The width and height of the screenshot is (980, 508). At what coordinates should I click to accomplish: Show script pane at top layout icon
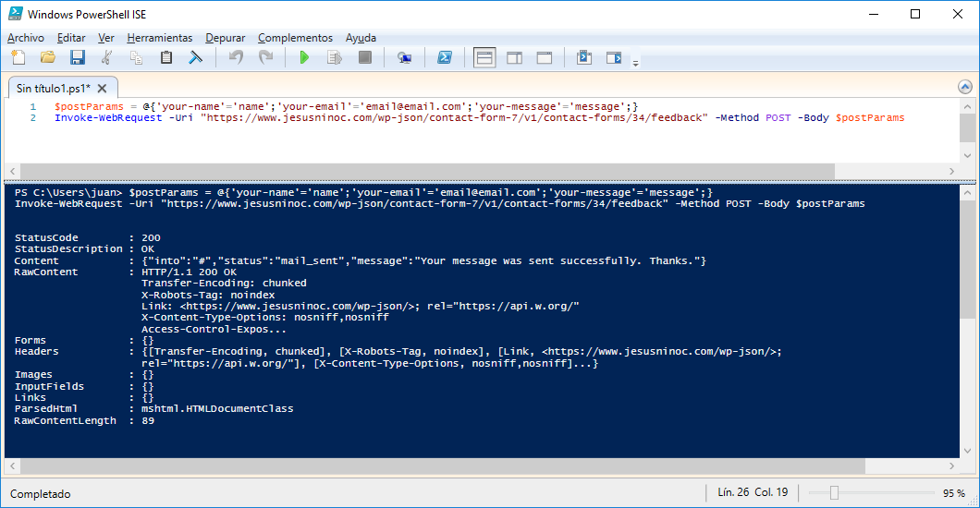tap(484, 58)
